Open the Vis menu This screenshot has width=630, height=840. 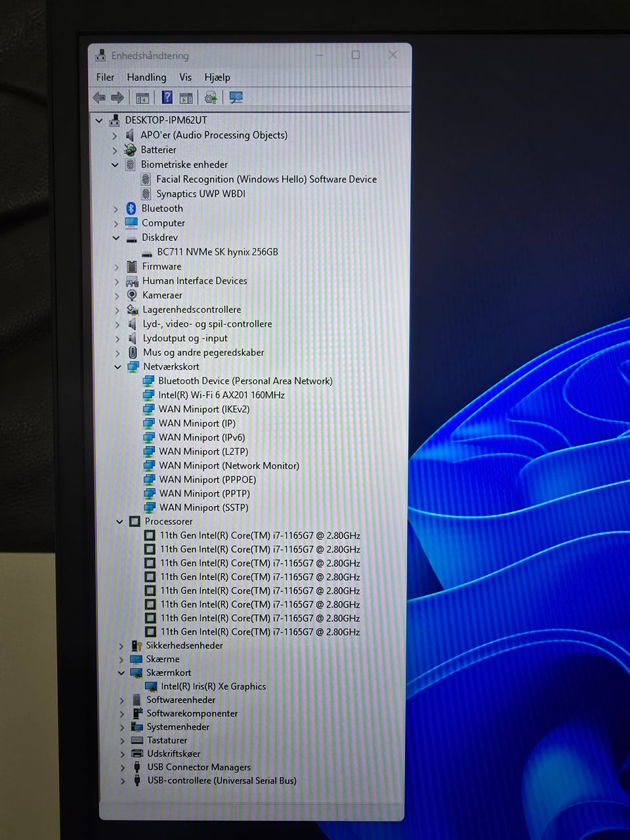click(x=186, y=77)
